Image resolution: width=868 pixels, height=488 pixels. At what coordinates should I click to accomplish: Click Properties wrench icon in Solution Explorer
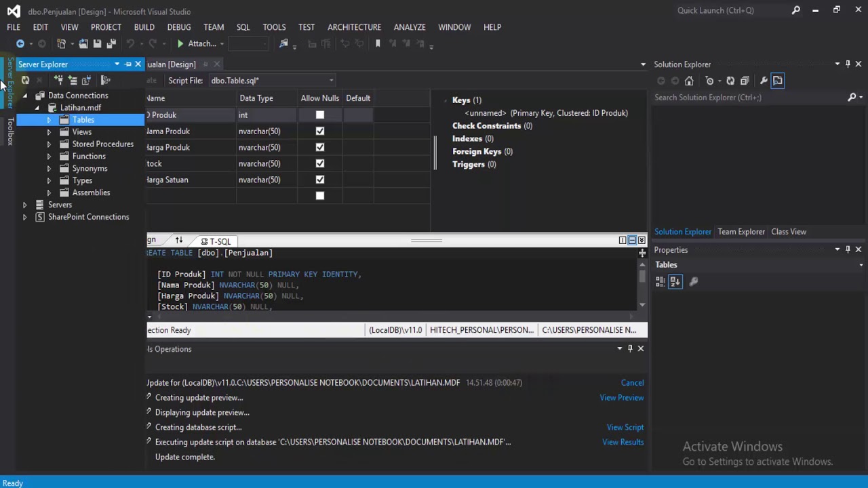point(764,81)
